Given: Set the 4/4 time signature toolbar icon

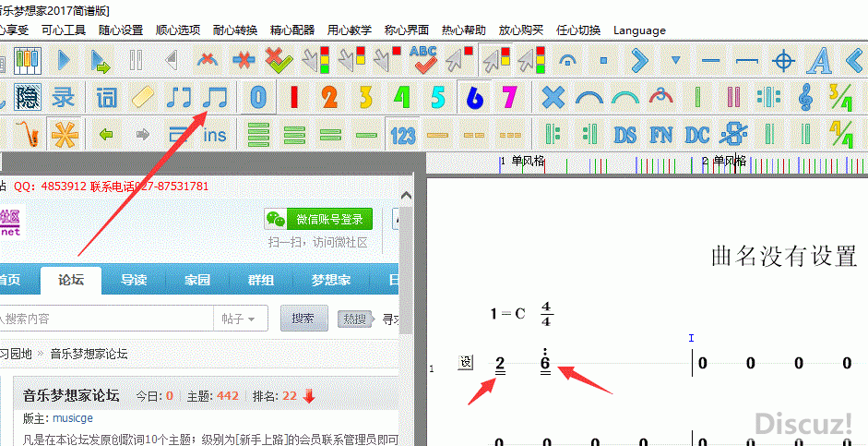Looking at the screenshot, I should tap(841, 135).
